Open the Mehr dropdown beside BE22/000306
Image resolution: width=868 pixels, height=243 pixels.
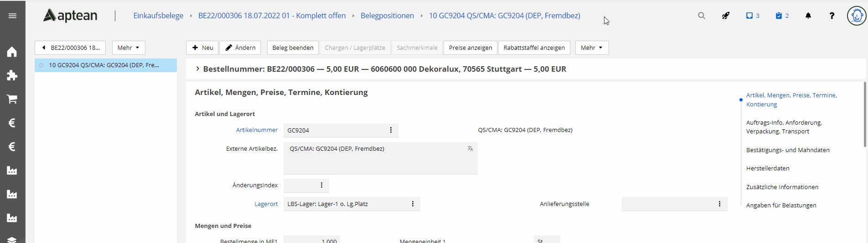128,48
